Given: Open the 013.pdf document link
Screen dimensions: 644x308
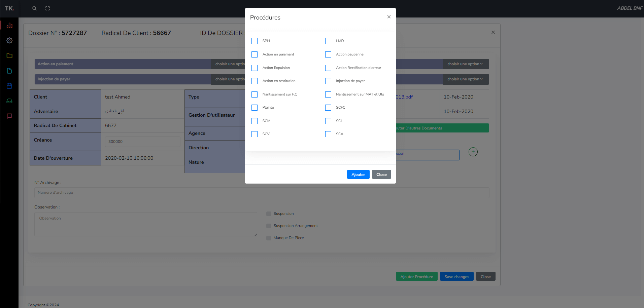Looking at the screenshot, I should click(x=404, y=97).
